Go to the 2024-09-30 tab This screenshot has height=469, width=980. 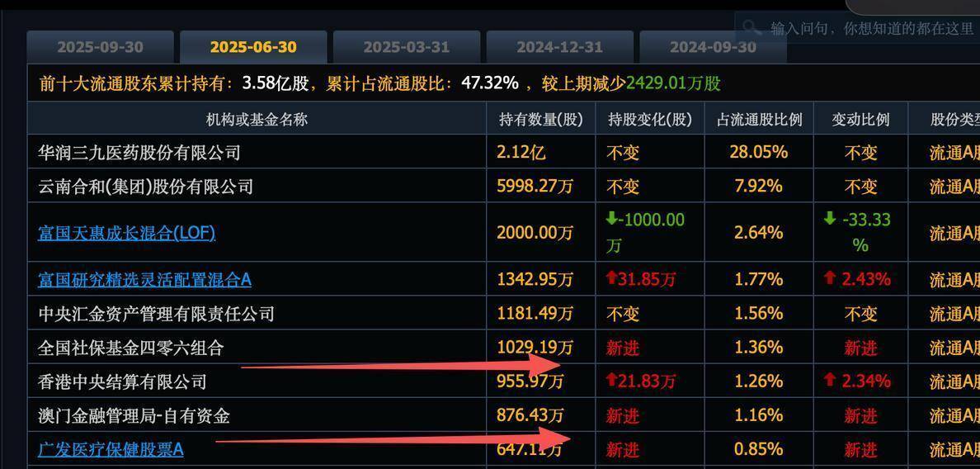pos(713,47)
